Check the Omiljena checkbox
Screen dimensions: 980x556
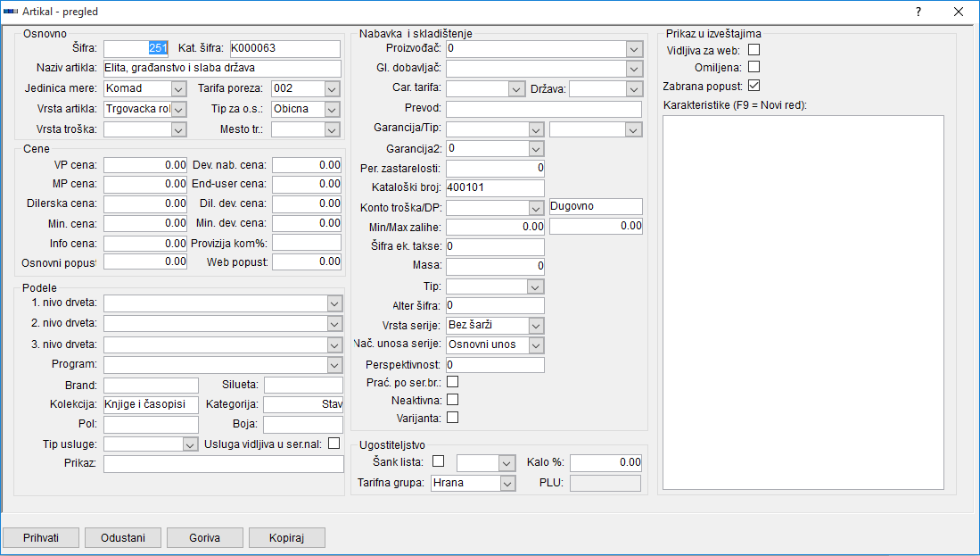click(754, 67)
